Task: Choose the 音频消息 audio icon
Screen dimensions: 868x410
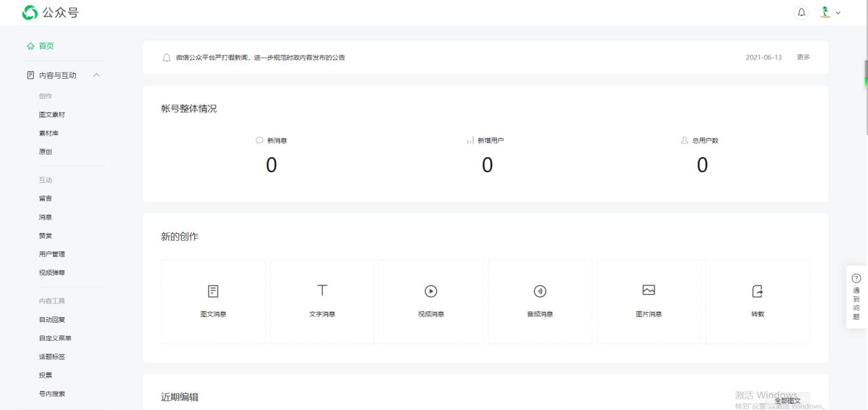Action: click(540, 291)
